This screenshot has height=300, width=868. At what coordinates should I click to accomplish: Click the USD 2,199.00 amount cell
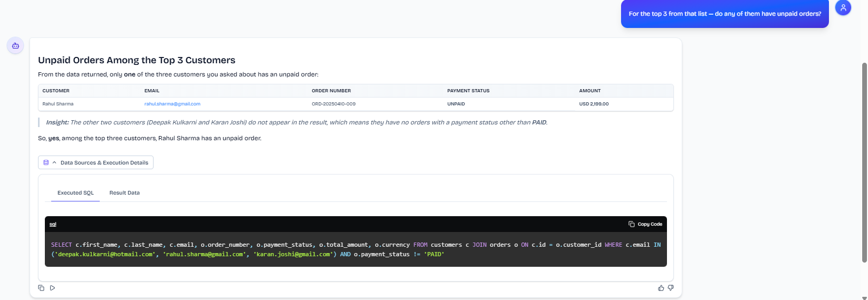pyautogui.click(x=594, y=104)
